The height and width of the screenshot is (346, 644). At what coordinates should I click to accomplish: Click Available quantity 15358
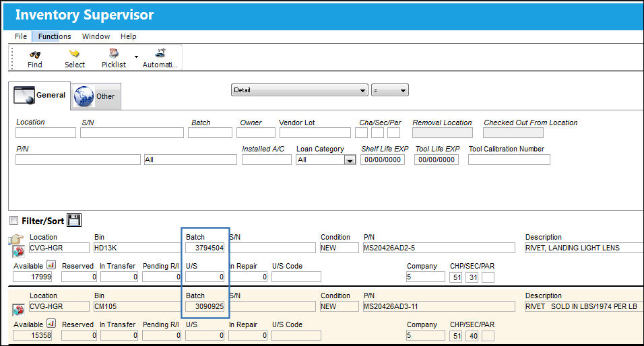pos(32,336)
